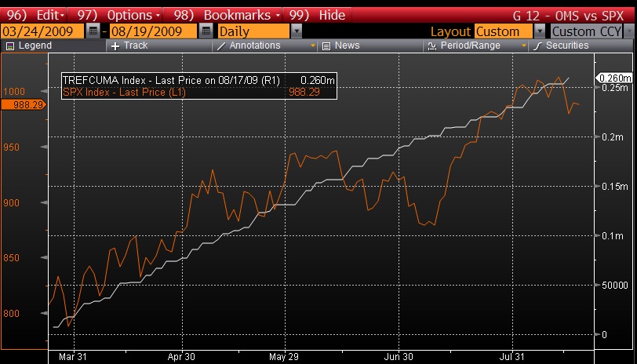Click the 1000 left axis label

point(14,92)
